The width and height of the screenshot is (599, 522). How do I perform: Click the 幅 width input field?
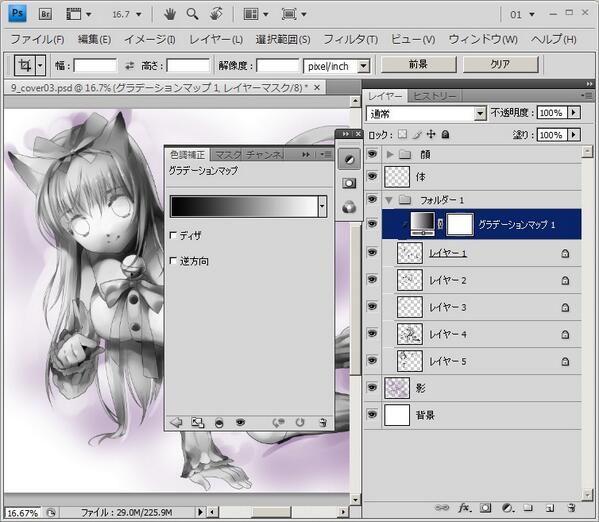95,66
